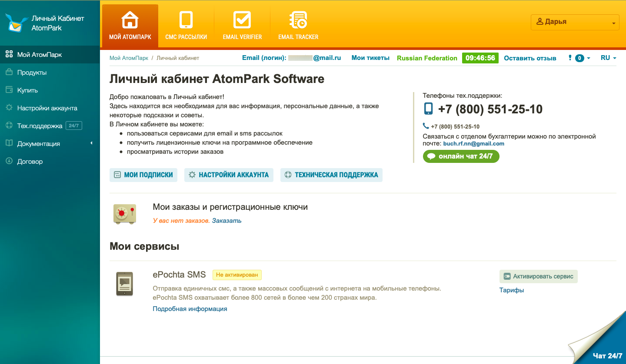This screenshot has height=364, width=626.
Task: Click the gear icon beside Настройки аккаунта in sidebar
Action: 9,108
